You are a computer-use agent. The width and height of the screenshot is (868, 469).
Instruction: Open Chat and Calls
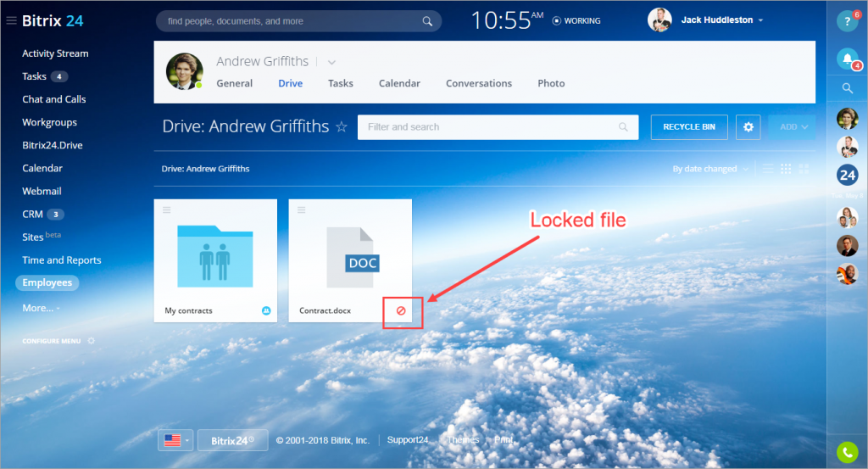point(53,99)
